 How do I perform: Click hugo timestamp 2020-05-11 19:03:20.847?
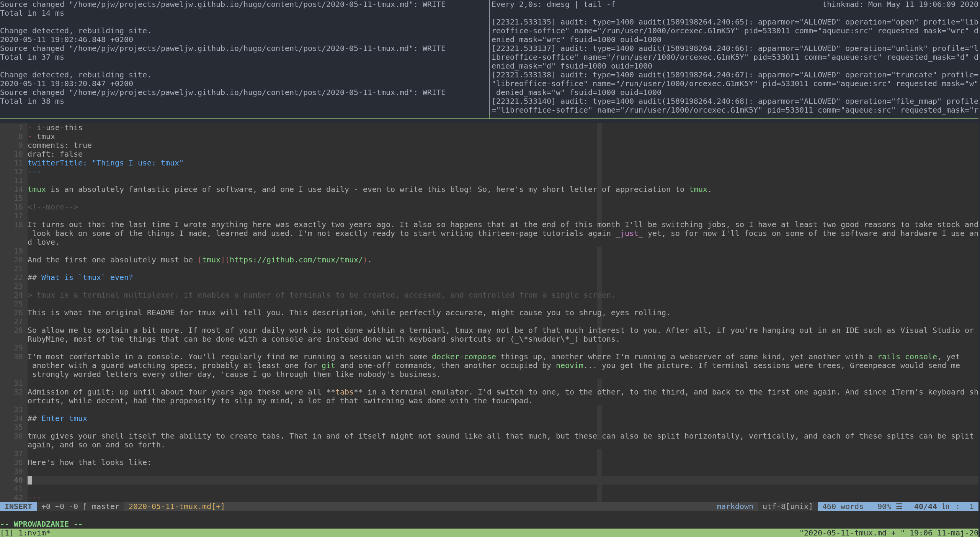[67, 83]
